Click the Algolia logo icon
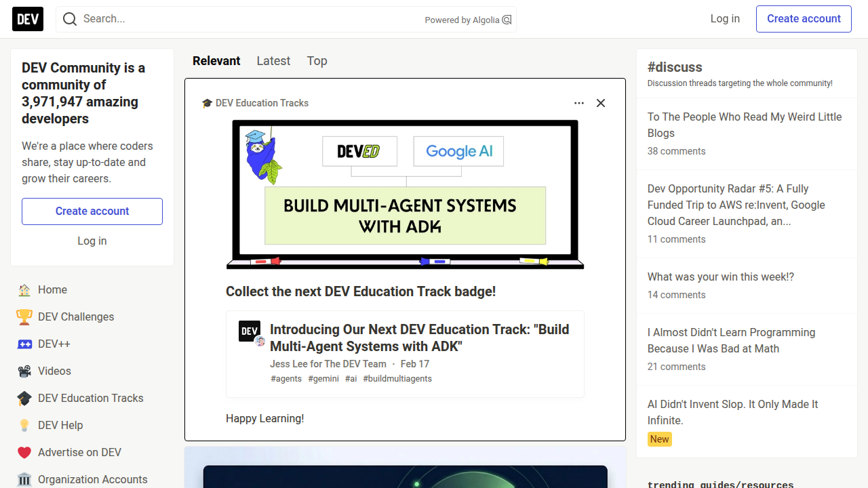This screenshot has height=488, width=868. tap(507, 20)
